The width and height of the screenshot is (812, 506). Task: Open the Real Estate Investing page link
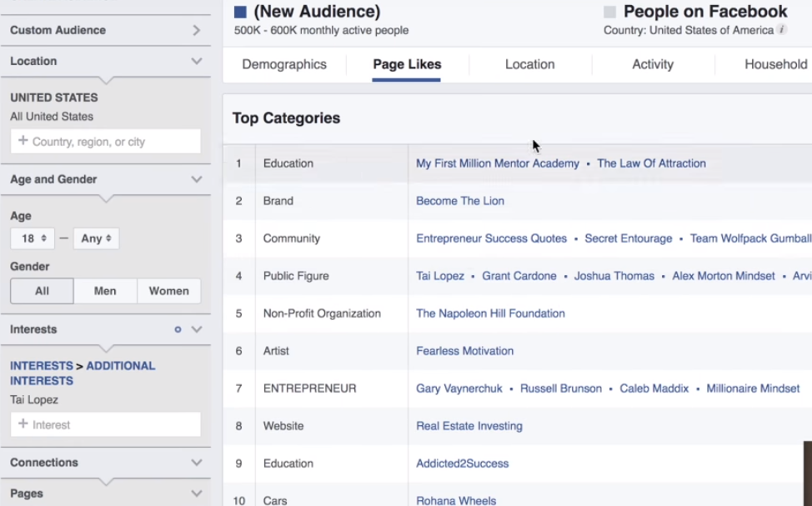pyautogui.click(x=469, y=426)
